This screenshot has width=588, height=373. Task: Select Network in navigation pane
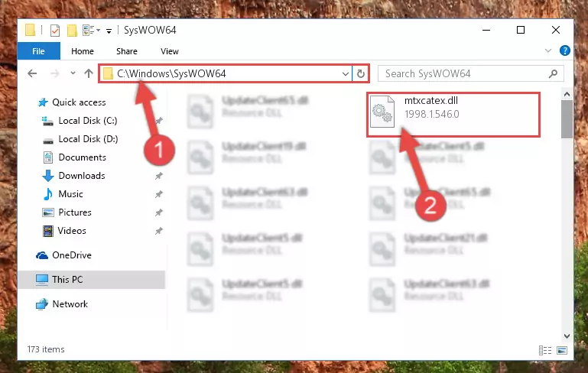pyautogui.click(x=70, y=304)
